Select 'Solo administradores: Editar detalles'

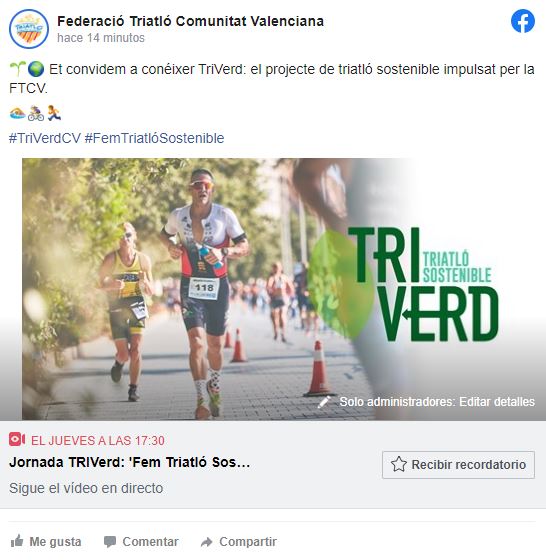tap(437, 402)
